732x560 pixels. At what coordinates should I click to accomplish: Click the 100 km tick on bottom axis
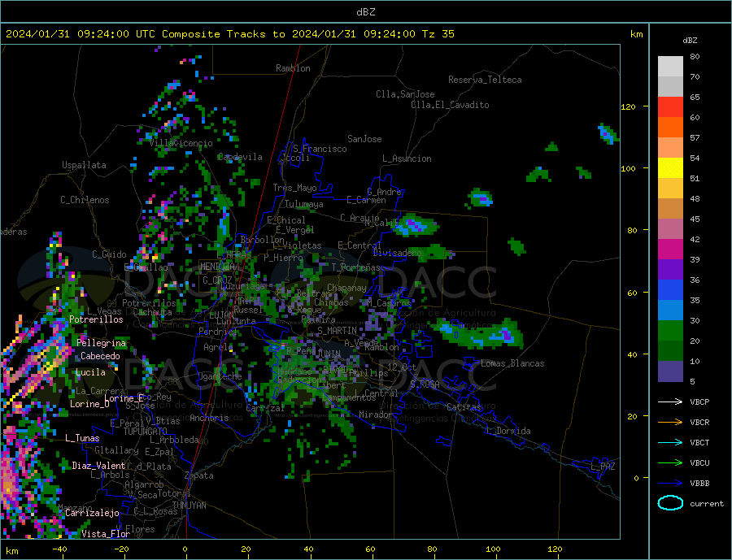point(493,549)
